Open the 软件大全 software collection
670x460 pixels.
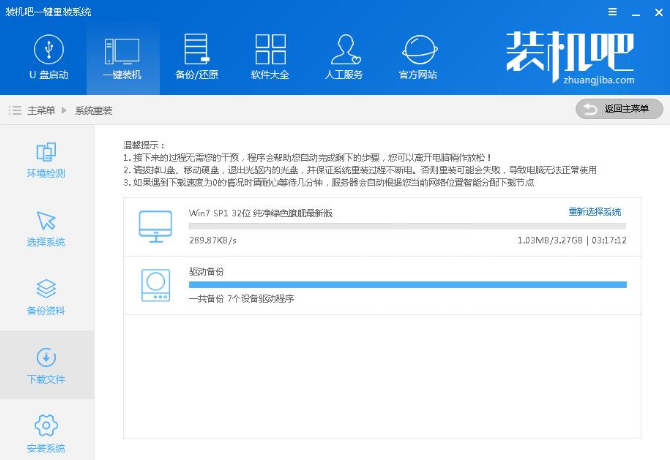coord(270,57)
